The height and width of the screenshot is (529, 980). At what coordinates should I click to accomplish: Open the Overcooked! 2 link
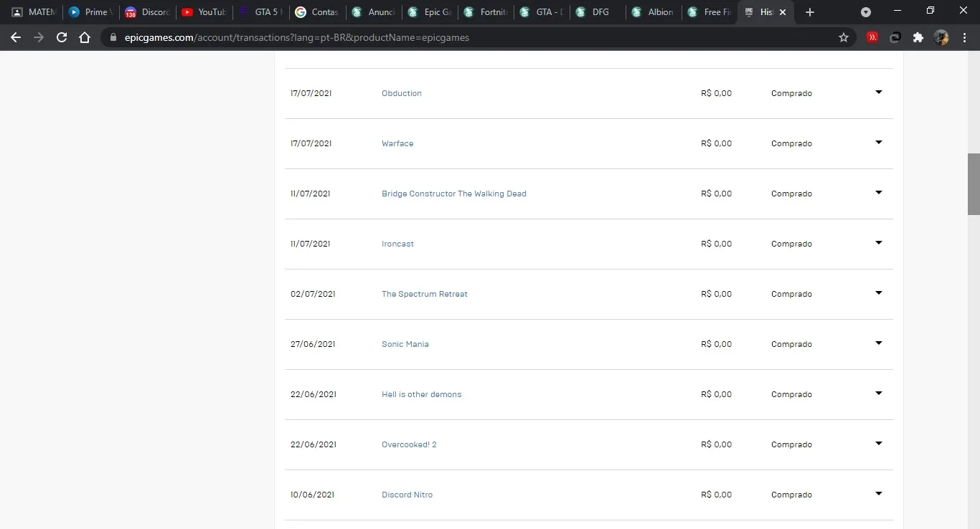point(409,444)
